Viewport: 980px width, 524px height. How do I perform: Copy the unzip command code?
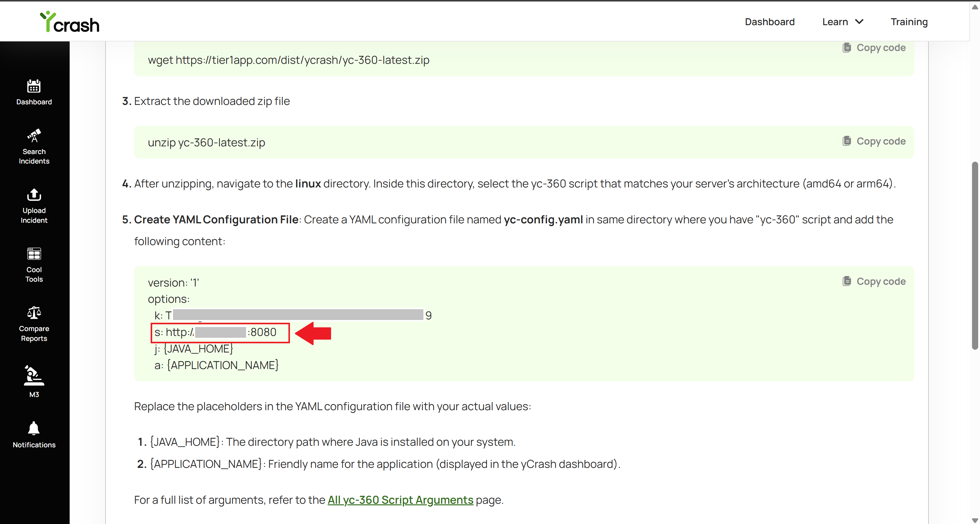pyautogui.click(x=874, y=141)
